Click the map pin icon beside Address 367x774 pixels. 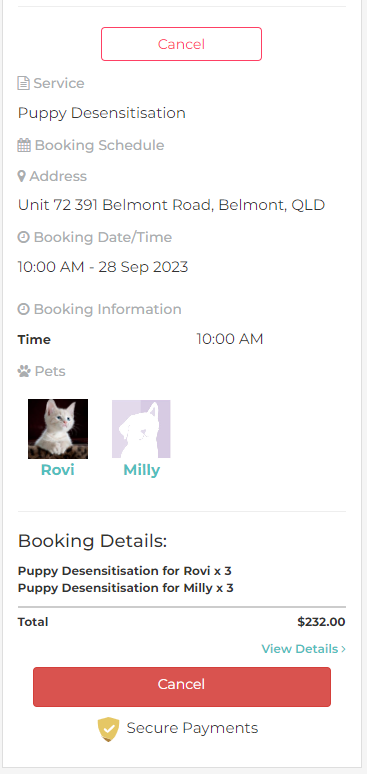click(21, 176)
